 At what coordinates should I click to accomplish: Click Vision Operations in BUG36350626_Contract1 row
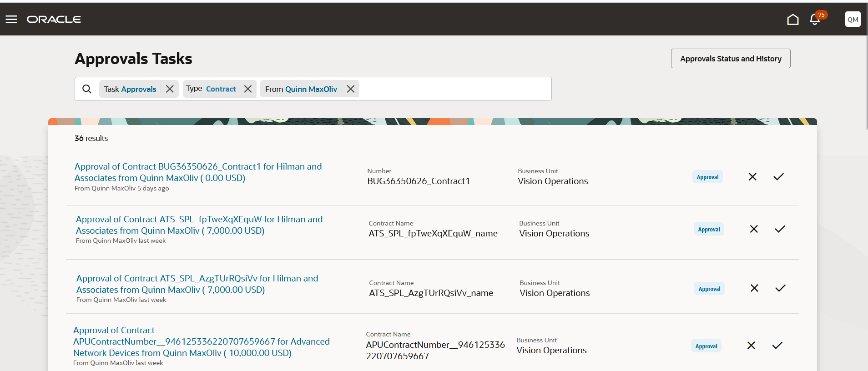(553, 181)
